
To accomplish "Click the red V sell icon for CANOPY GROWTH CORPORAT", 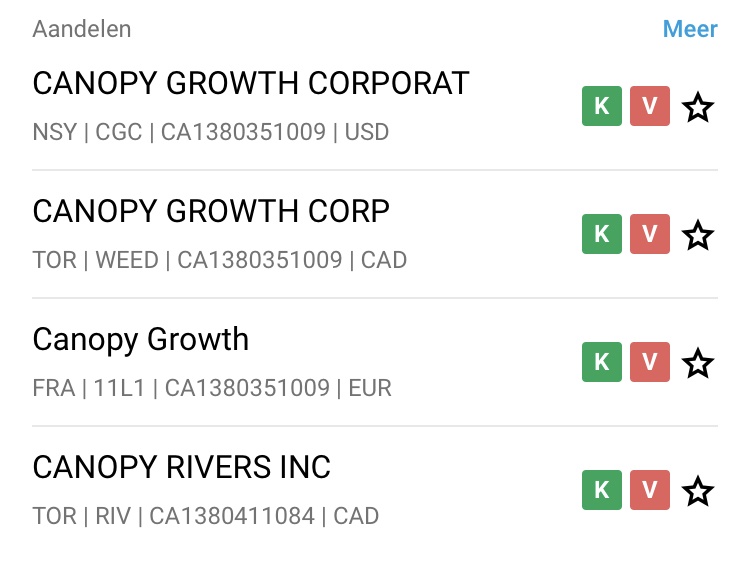I will 649,106.
